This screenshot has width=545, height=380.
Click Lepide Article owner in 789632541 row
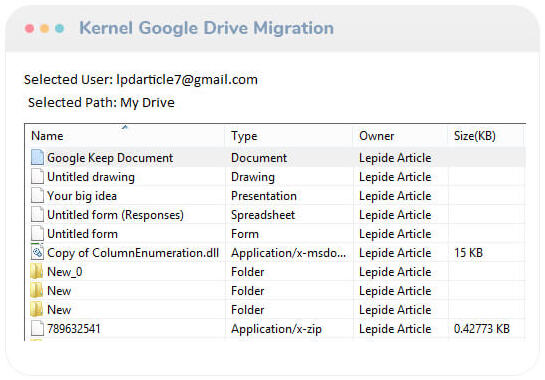[x=395, y=329]
